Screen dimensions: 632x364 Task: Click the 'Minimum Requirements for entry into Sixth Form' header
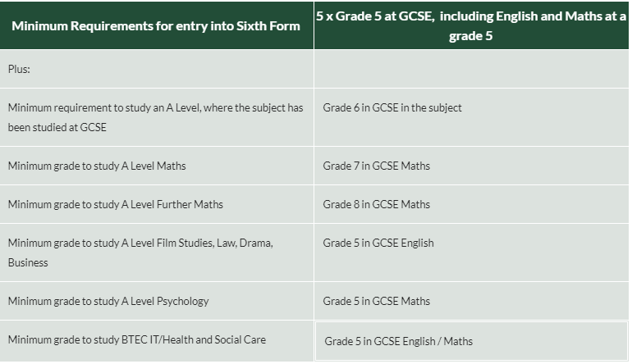[x=157, y=25]
